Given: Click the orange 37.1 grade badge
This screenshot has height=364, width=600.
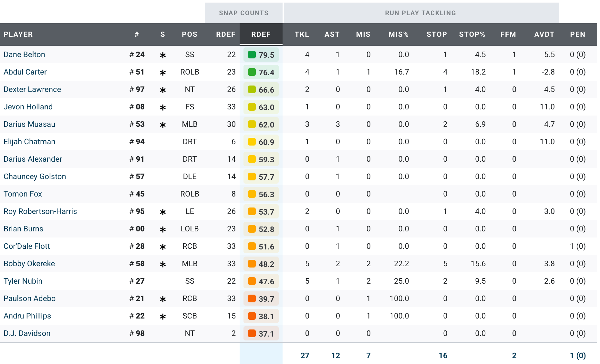Looking at the screenshot, I should tap(261, 333).
